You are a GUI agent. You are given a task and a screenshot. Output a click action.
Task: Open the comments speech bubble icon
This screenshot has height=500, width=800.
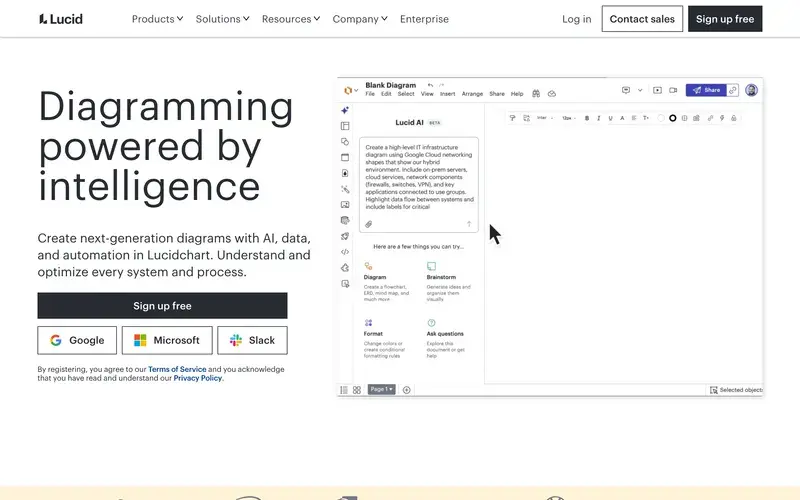[x=626, y=90]
